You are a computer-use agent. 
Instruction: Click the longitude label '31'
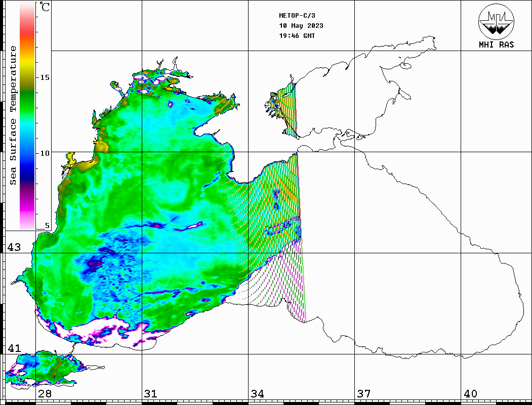click(x=151, y=394)
